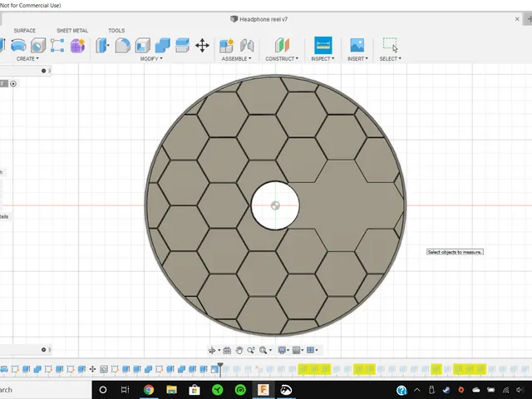
Task: Click the New Component icon in Assemble
Action: coord(226,46)
